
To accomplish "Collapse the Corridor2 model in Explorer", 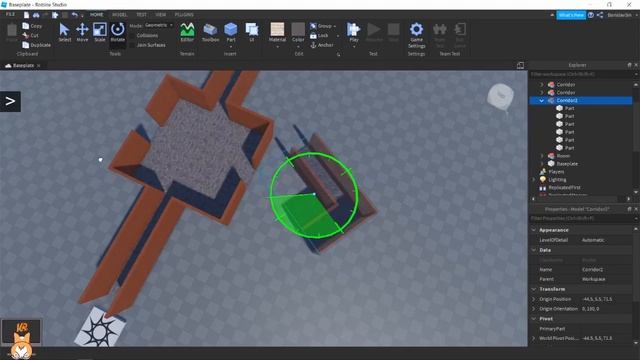I will [x=542, y=100].
